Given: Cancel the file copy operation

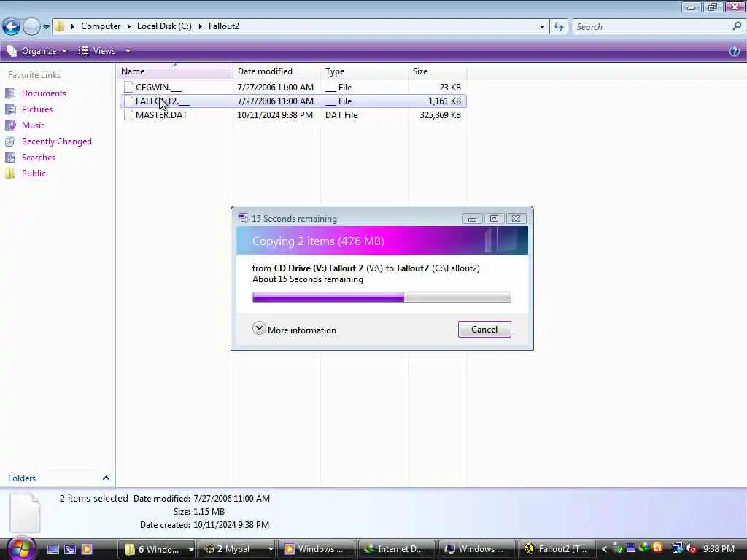Looking at the screenshot, I should [484, 329].
